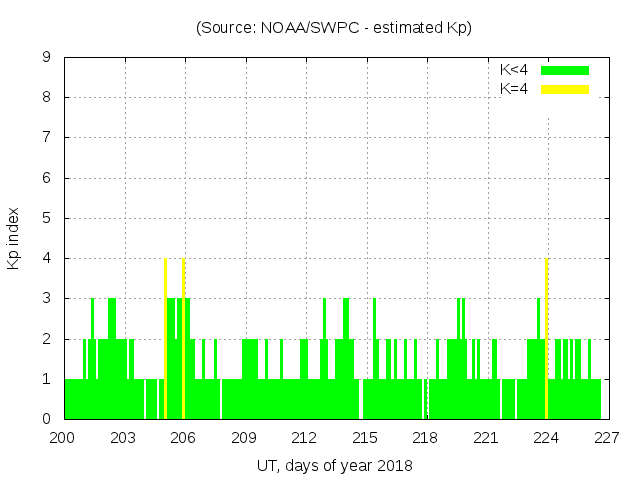
Task: Select the yellow bar at day 206
Action: 184,340
